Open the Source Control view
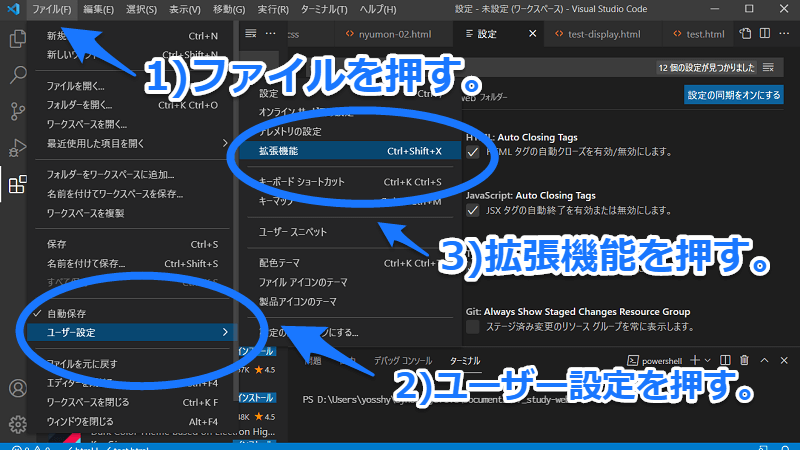Viewport: 800px width, 450px height. click(17, 111)
